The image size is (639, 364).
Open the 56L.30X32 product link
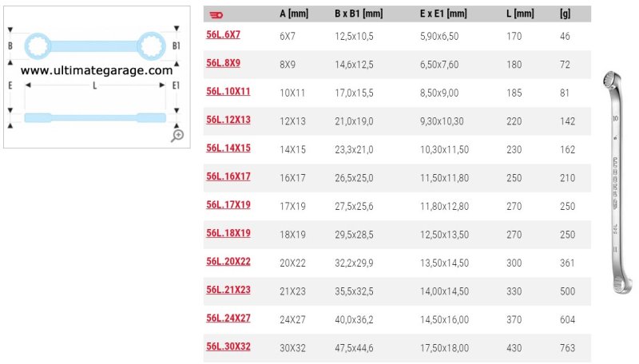coord(228,346)
